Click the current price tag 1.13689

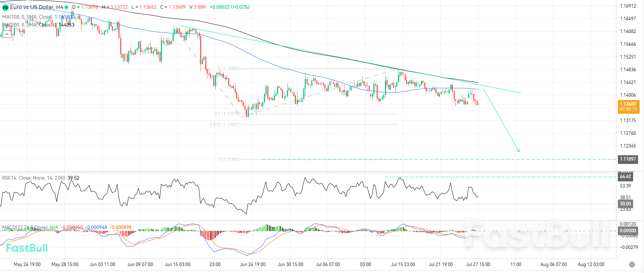click(x=628, y=107)
